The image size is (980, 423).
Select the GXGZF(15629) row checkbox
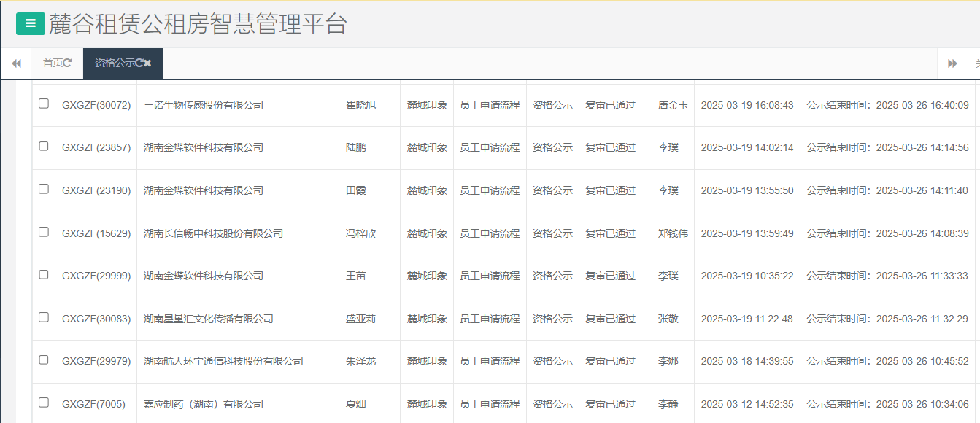coord(43,233)
